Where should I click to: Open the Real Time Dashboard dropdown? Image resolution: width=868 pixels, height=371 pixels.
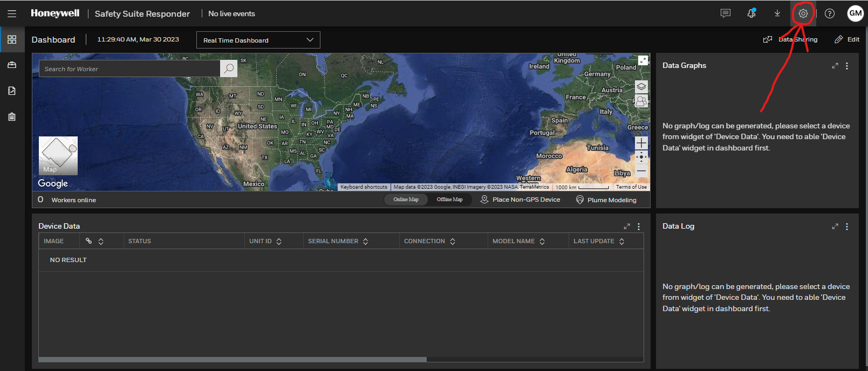point(258,40)
